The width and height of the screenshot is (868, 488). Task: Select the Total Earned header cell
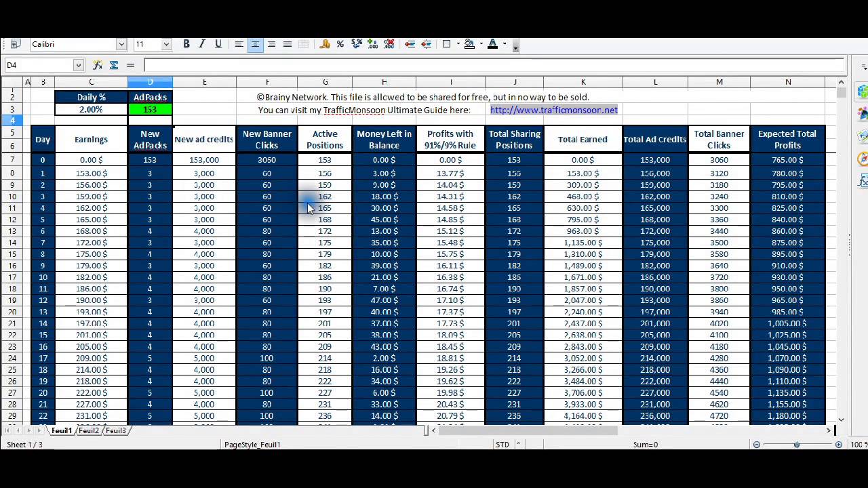pyautogui.click(x=583, y=140)
